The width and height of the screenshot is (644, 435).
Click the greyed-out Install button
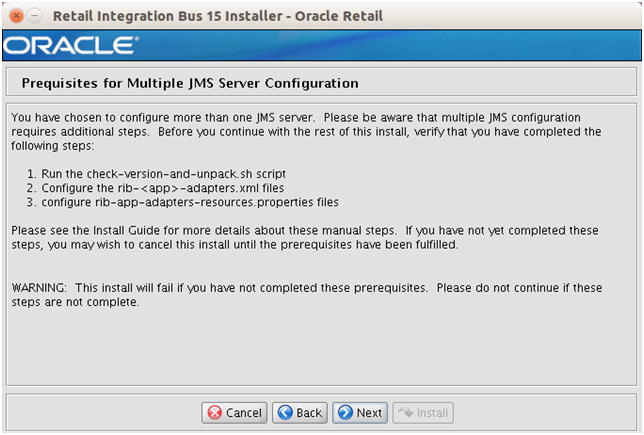click(x=423, y=412)
